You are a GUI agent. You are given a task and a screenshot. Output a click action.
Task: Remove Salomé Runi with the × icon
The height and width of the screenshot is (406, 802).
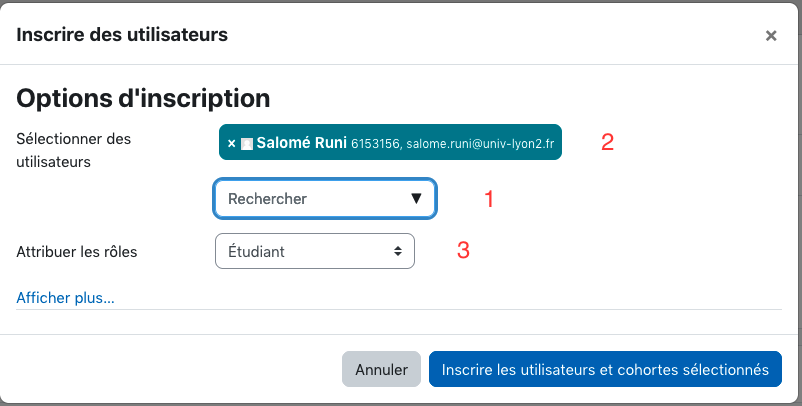tap(231, 144)
